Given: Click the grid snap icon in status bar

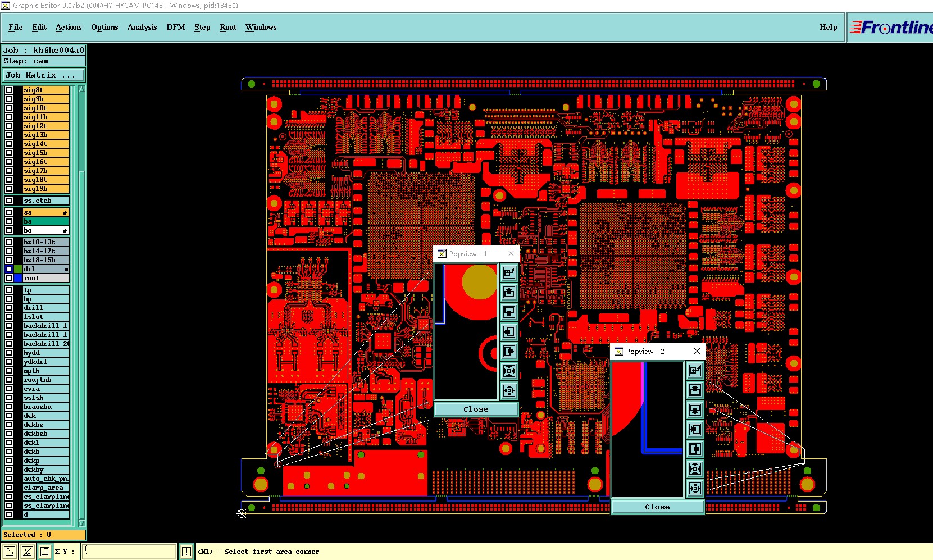Looking at the screenshot, I should point(45,552).
